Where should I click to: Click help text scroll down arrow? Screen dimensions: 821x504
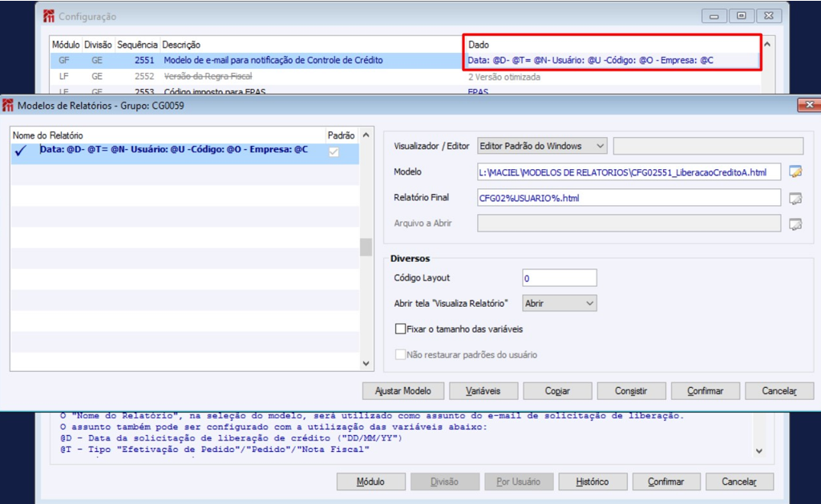pos(759,450)
